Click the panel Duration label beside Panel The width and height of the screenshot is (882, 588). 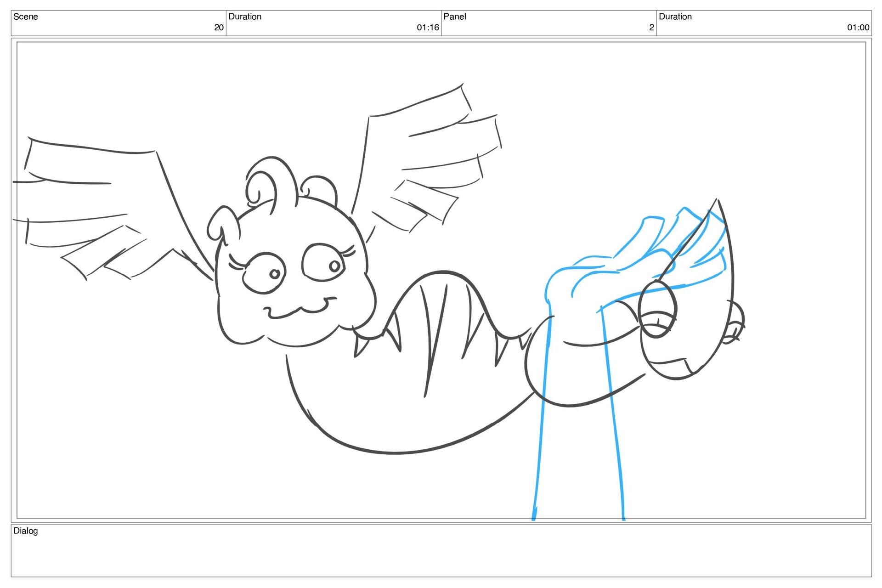675,17
